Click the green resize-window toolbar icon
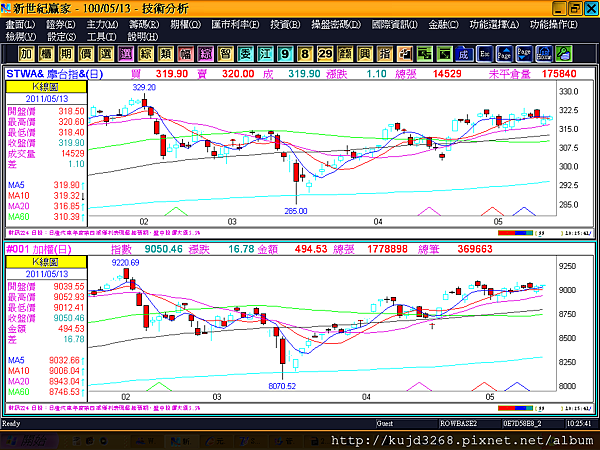The height and width of the screenshot is (450, 600). tap(444, 54)
